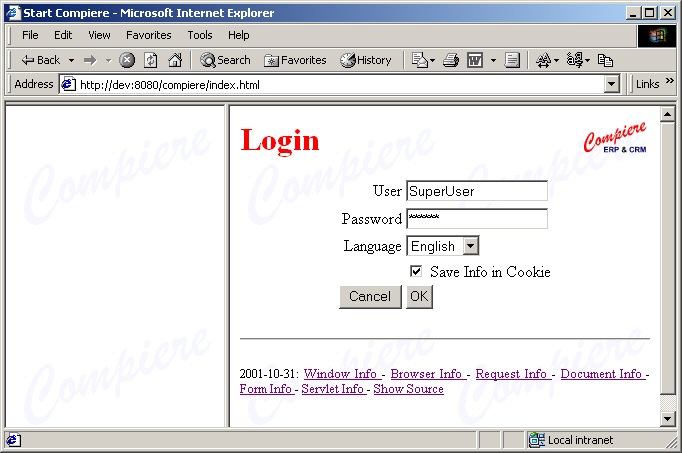
Task: Click the Forward arrow button
Action: [x=90, y=60]
